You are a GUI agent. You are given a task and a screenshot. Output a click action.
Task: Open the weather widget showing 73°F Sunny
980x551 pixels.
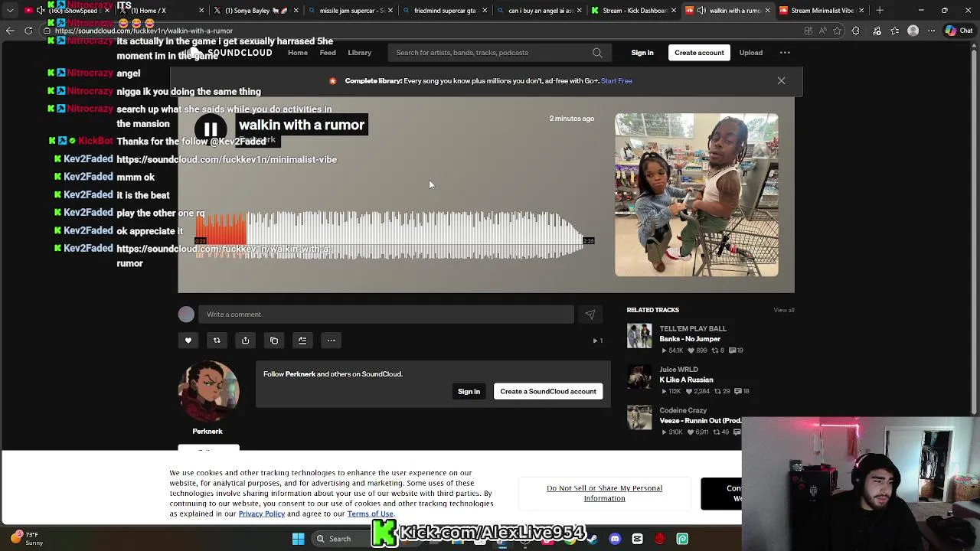pos(27,539)
